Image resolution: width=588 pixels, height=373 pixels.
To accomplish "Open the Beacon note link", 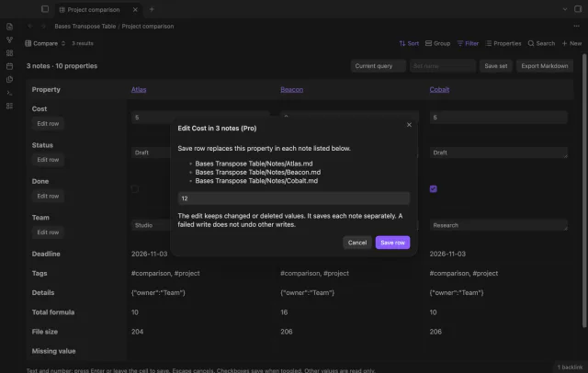I will (292, 90).
